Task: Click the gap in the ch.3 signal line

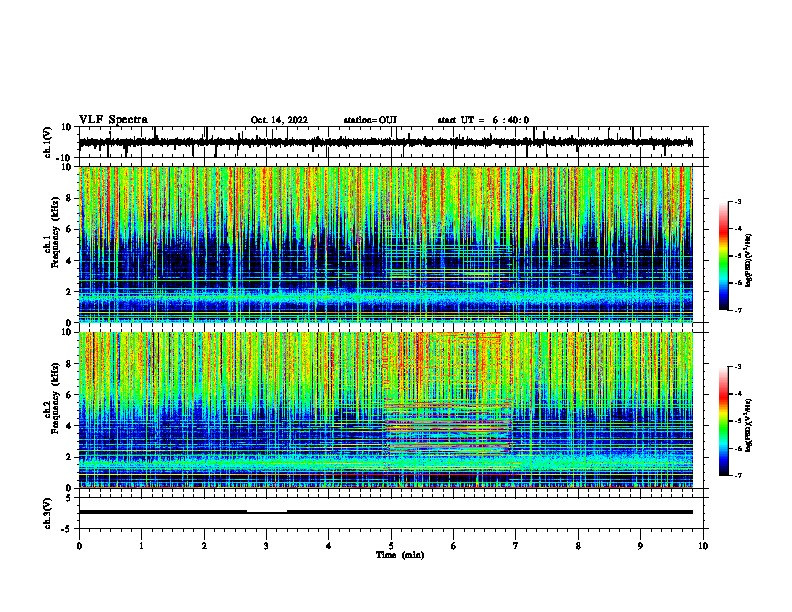Action: point(267,511)
